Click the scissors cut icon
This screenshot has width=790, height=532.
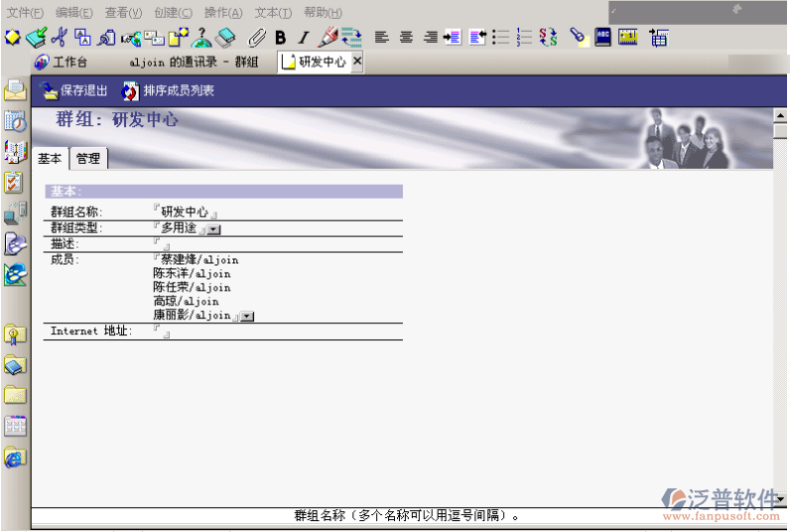pos(59,38)
